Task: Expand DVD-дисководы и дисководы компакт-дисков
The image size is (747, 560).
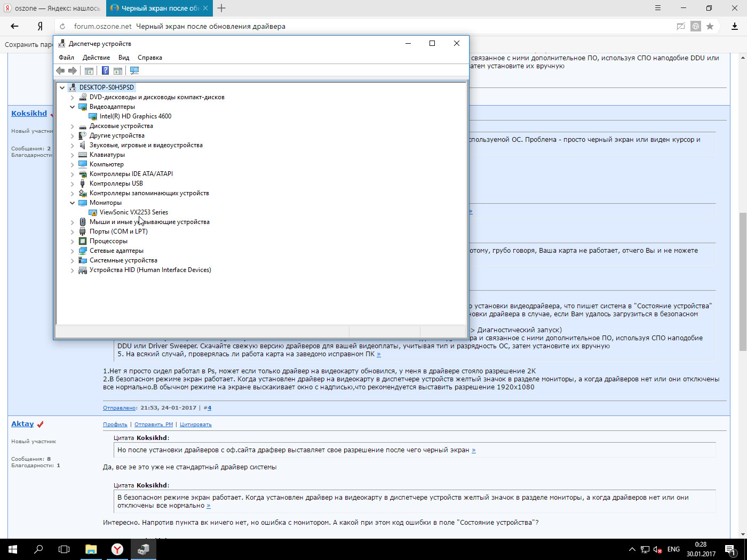Action: (x=73, y=97)
